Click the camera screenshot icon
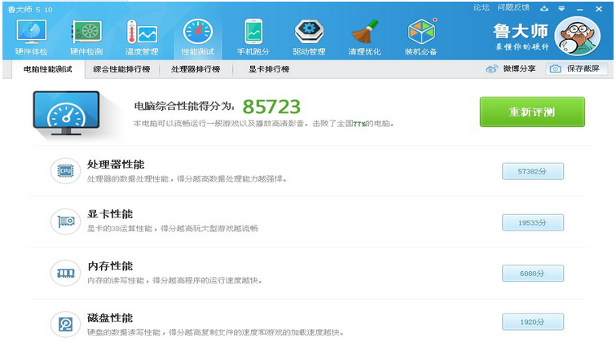 [x=555, y=68]
